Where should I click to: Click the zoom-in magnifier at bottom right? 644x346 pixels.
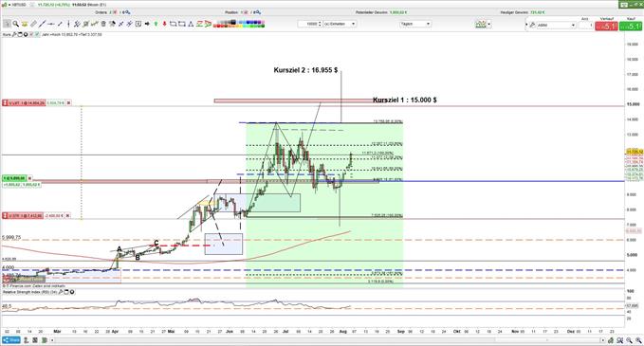[x=629, y=340]
